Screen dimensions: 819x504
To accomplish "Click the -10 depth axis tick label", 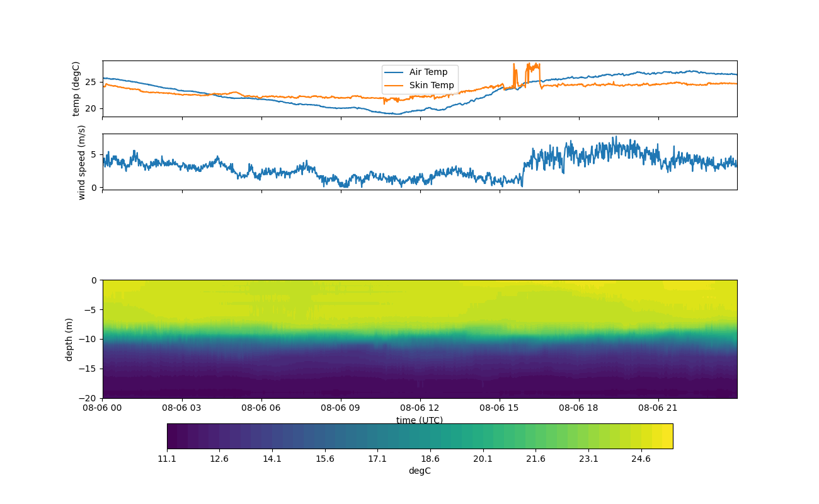I will pyautogui.click(x=89, y=339).
